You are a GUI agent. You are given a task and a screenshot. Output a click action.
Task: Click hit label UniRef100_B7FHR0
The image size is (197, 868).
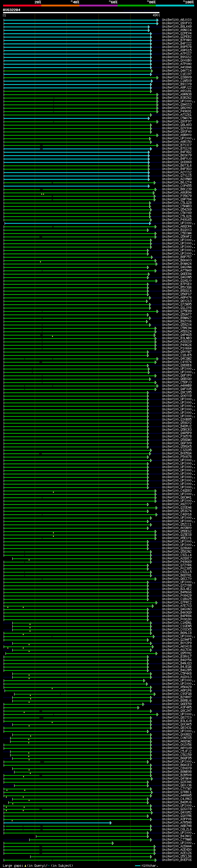click(x=177, y=40)
